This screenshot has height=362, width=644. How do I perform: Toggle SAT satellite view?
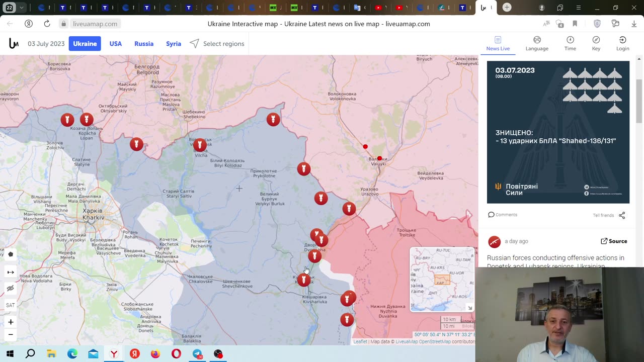coord(11,305)
